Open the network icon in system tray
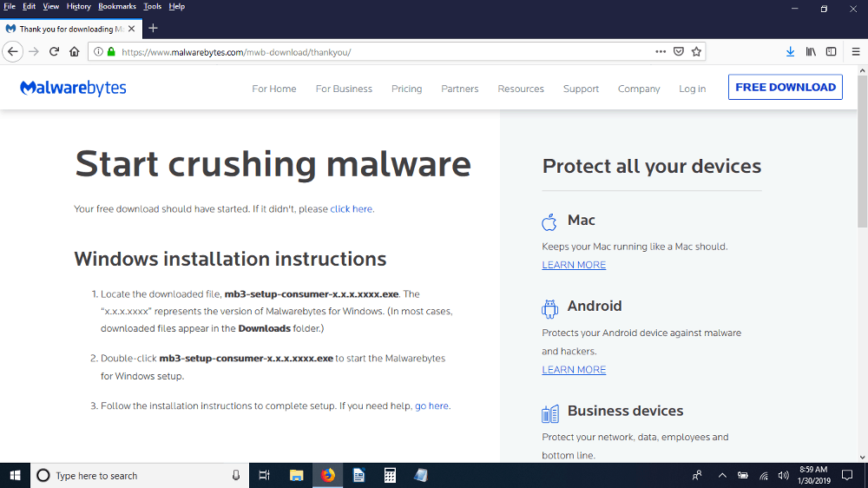 pyautogui.click(x=763, y=475)
